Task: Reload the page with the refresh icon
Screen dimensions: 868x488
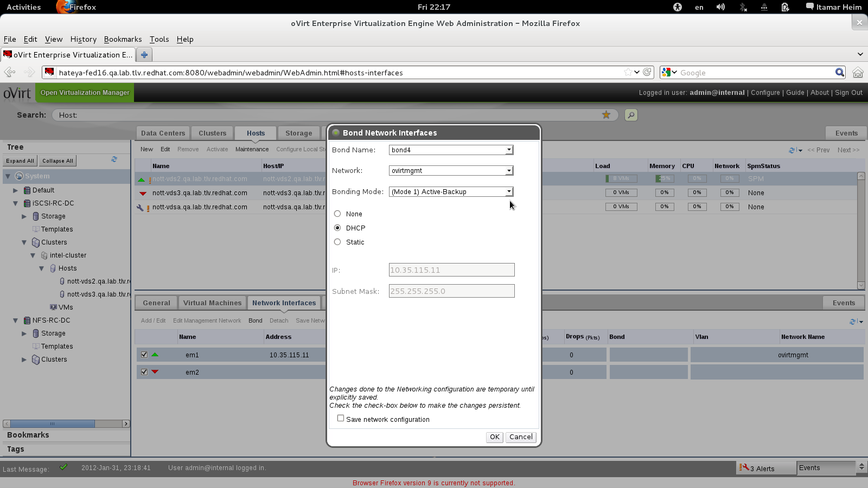Action: pyautogui.click(x=647, y=72)
